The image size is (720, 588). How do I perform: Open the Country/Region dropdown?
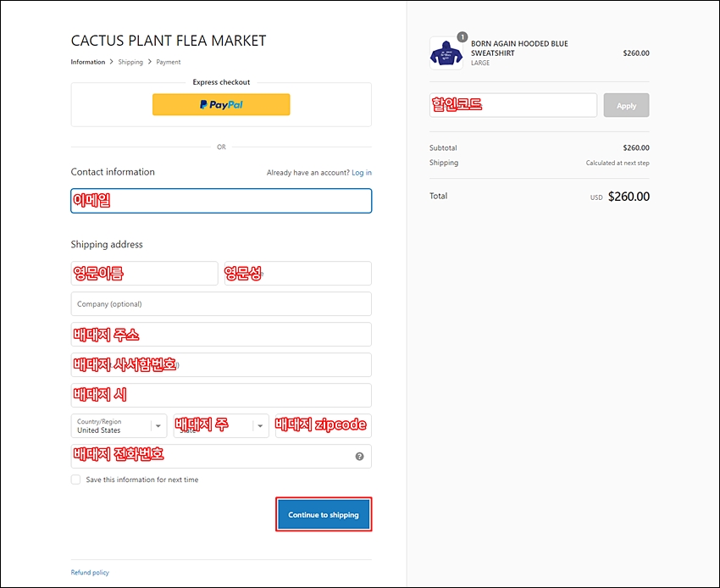tap(119, 426)
